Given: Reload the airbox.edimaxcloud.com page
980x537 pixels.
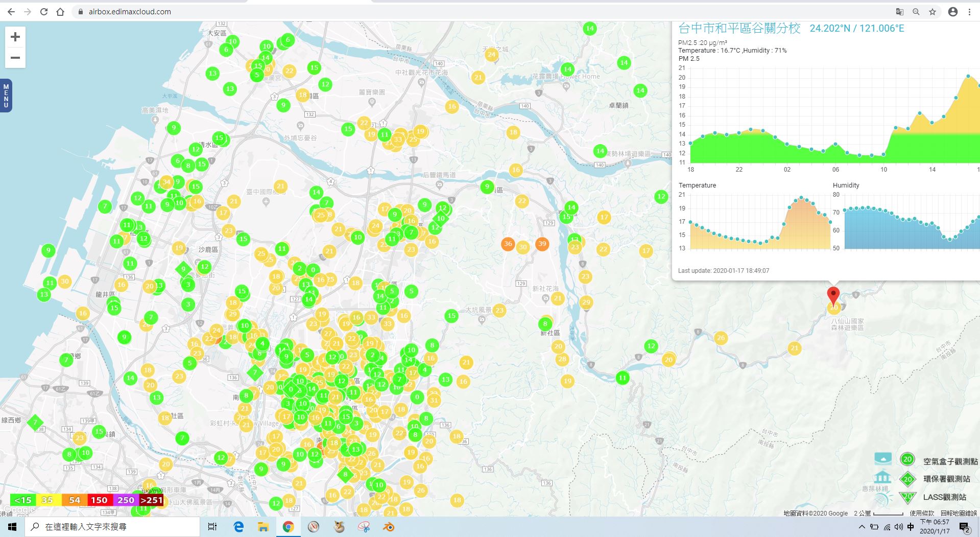Looking at the screenshot, I should coord(44,12).
